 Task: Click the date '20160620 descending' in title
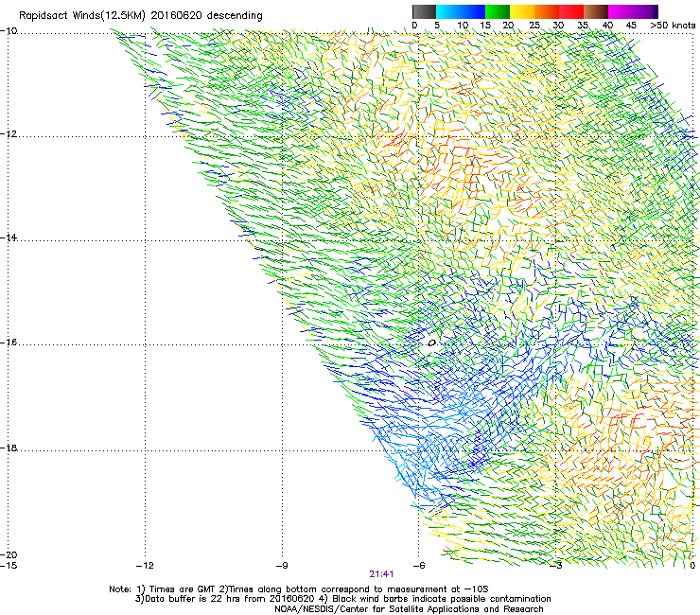click(x=207, y=16)
